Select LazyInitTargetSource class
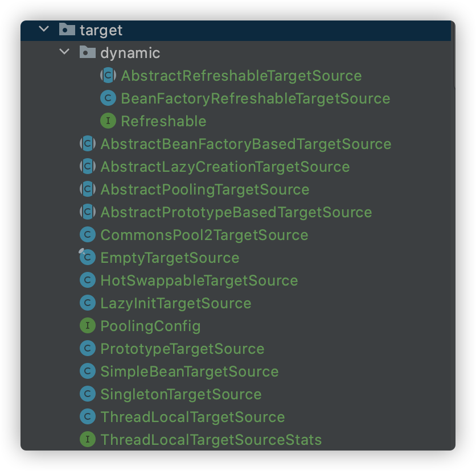The image size is (476, 471). tap(175, 303)
